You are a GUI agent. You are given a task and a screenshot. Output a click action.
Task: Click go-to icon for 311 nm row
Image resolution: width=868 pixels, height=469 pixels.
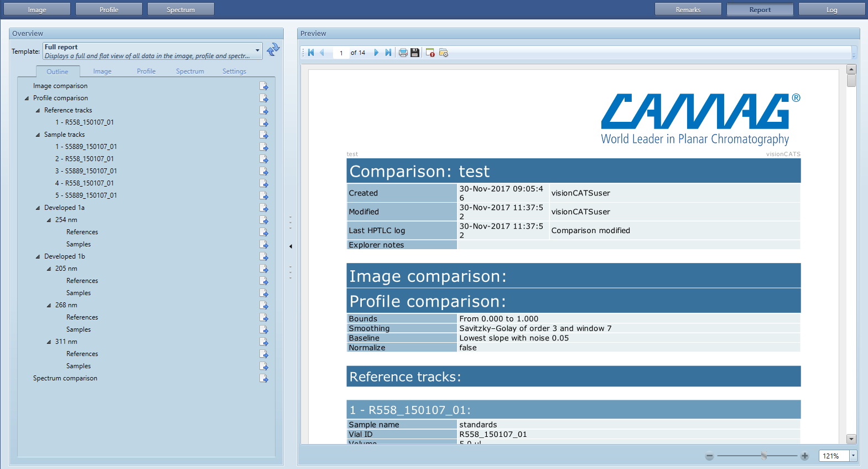pyautogui.click(x=264, y=342)
